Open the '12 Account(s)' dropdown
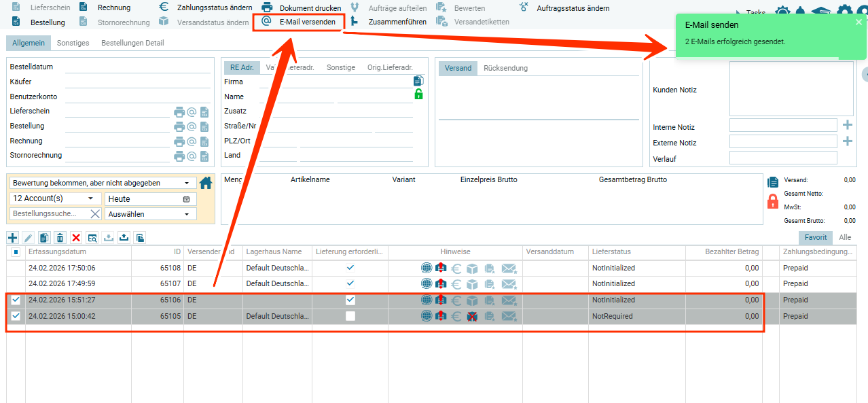 (x=90, y=198)
